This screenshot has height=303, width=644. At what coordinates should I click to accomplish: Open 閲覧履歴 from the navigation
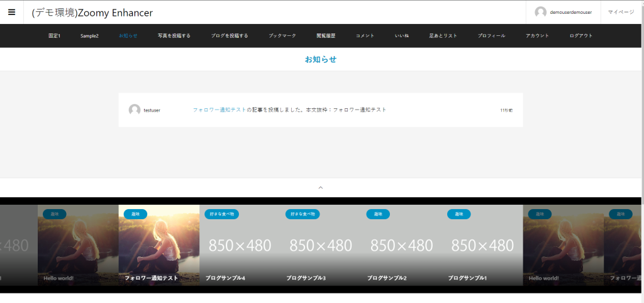326,36
